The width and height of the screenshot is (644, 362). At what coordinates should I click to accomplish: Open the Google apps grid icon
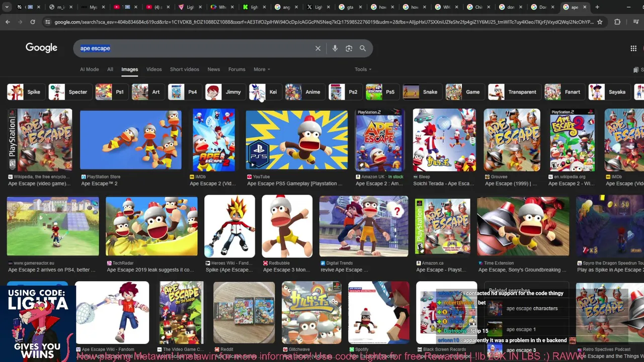click(x=633, y=48)
